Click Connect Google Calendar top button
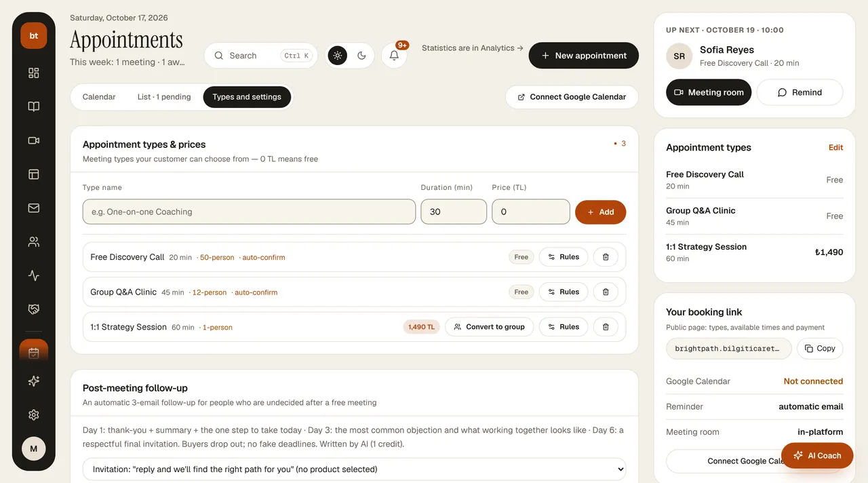The width and height of the screenshot is (868, 483). coord(572,97)
